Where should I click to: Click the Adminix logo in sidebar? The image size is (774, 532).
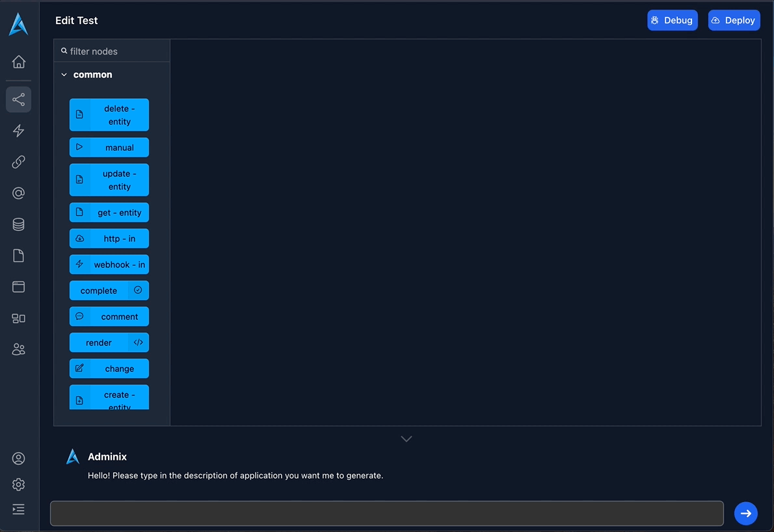(18, 24)
